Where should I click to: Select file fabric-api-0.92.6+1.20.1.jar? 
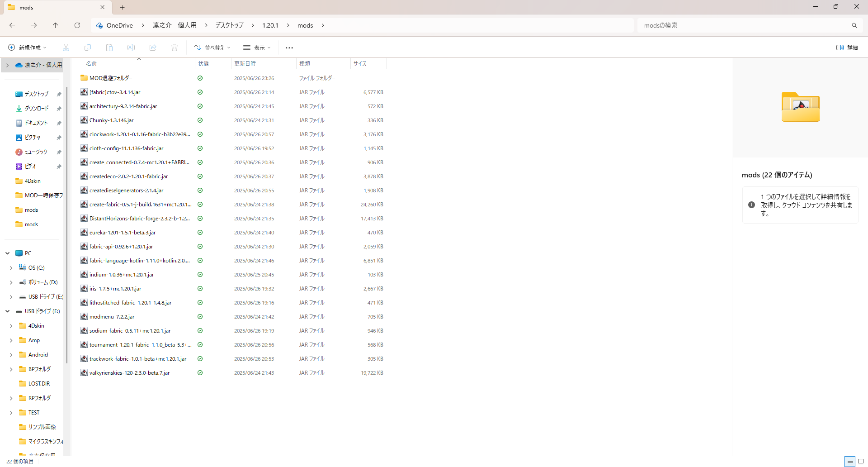click(121, 247)
